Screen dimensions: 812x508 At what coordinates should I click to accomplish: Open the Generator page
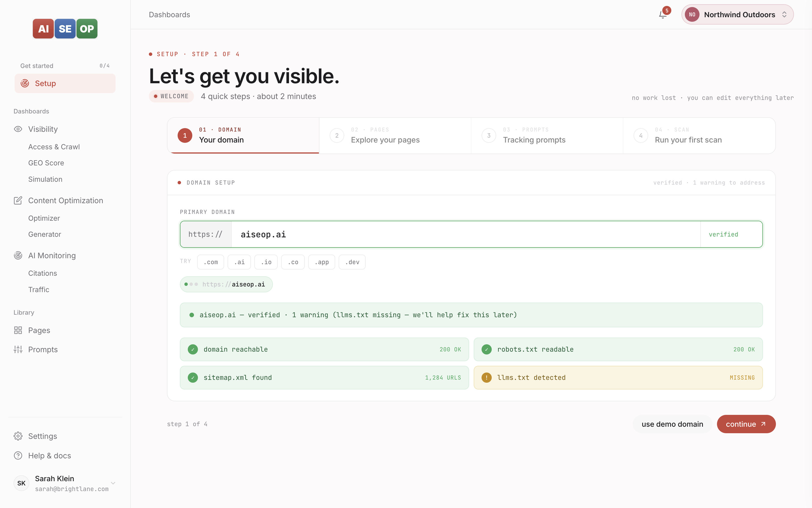point(45,235)
